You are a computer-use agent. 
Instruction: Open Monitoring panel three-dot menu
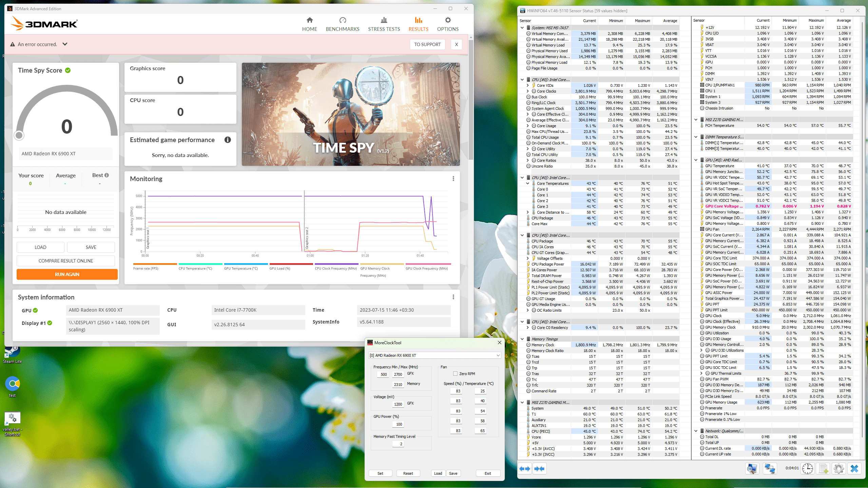(x=453, y=179)
